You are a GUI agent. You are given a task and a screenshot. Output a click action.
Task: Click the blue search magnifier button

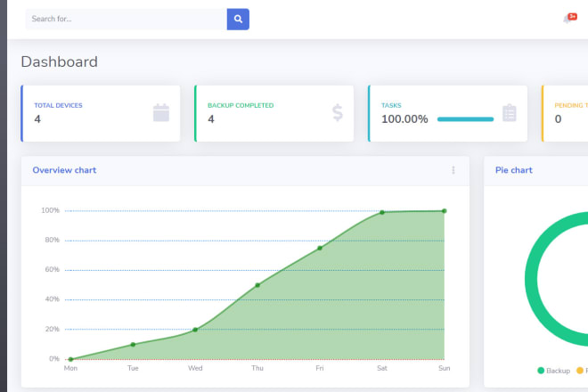tap(238, 19)
